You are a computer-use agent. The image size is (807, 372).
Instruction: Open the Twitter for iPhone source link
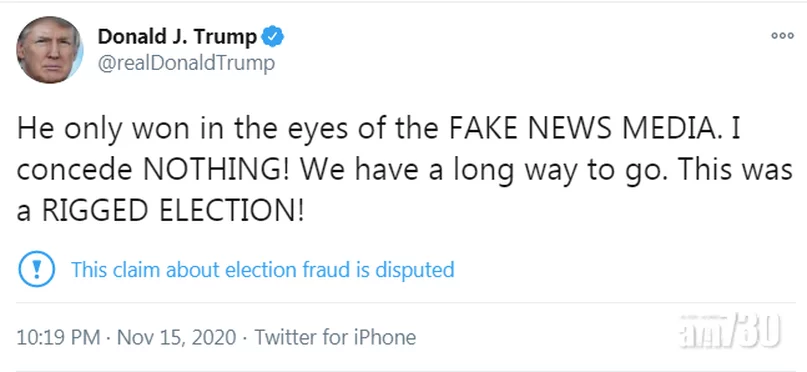tap(335, 338)
